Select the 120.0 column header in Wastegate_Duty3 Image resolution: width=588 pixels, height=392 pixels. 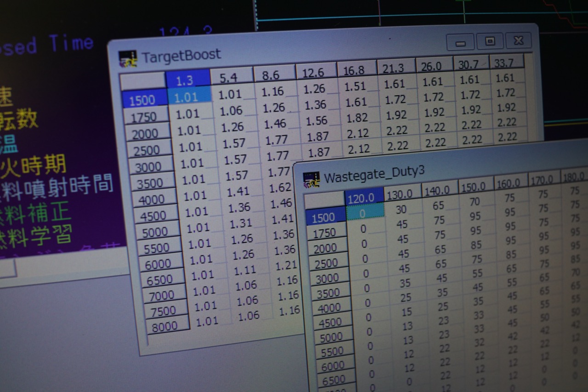pyautogui.click(x=364, y=197)
